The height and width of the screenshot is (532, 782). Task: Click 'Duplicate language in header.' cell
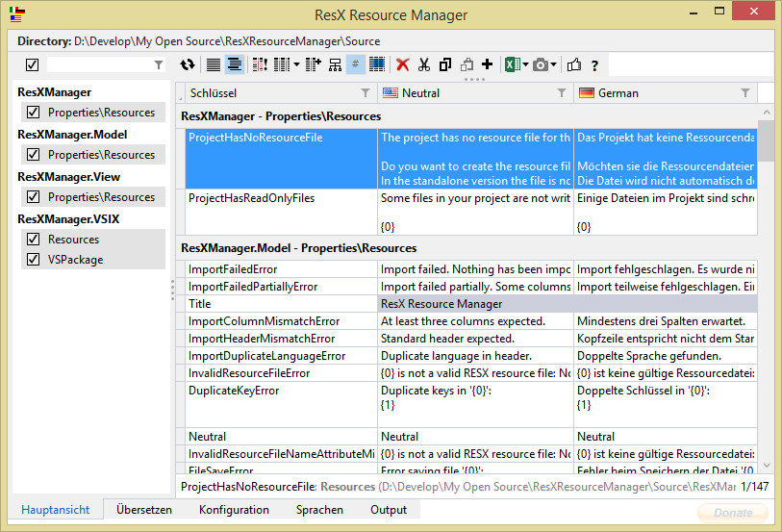click(475, 356)
